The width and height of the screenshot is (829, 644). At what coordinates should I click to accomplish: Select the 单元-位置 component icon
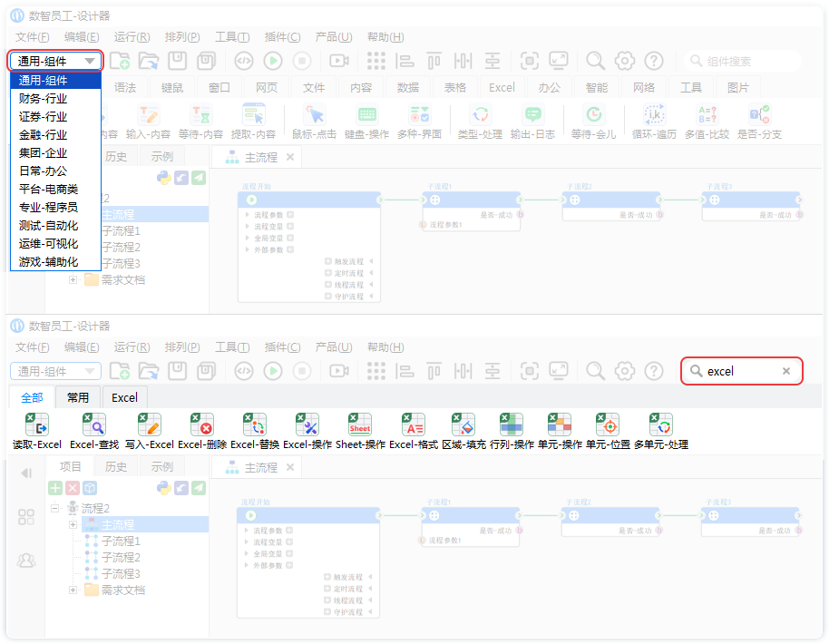tap(607, 424)
